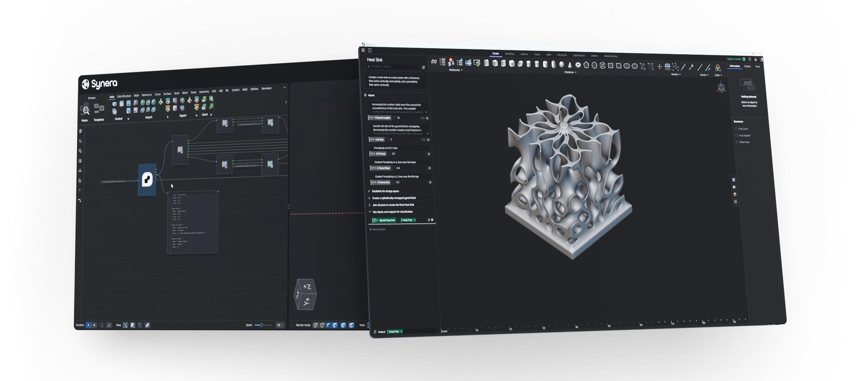Select the Torus primitive in nTop toolbar
This screenshot has height=381, width=868.
tap(578, 65)
